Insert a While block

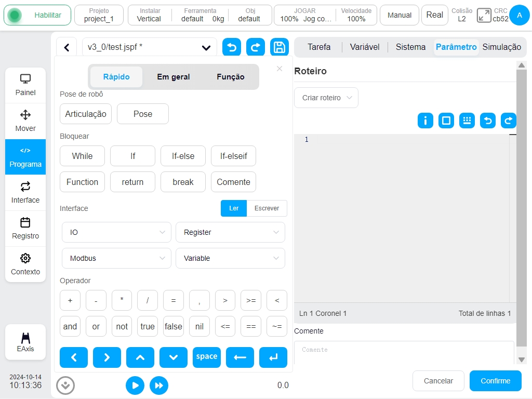point(83,156)
